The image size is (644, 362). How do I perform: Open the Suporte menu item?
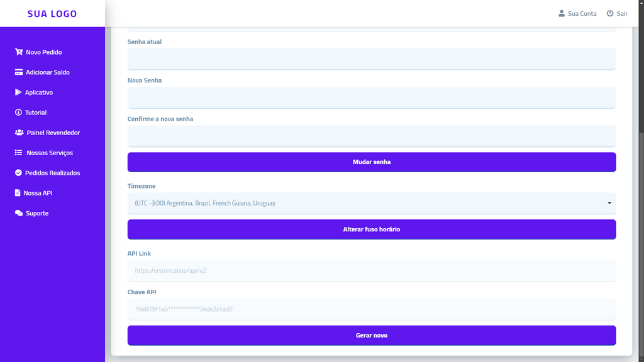[x=36, y=213]
